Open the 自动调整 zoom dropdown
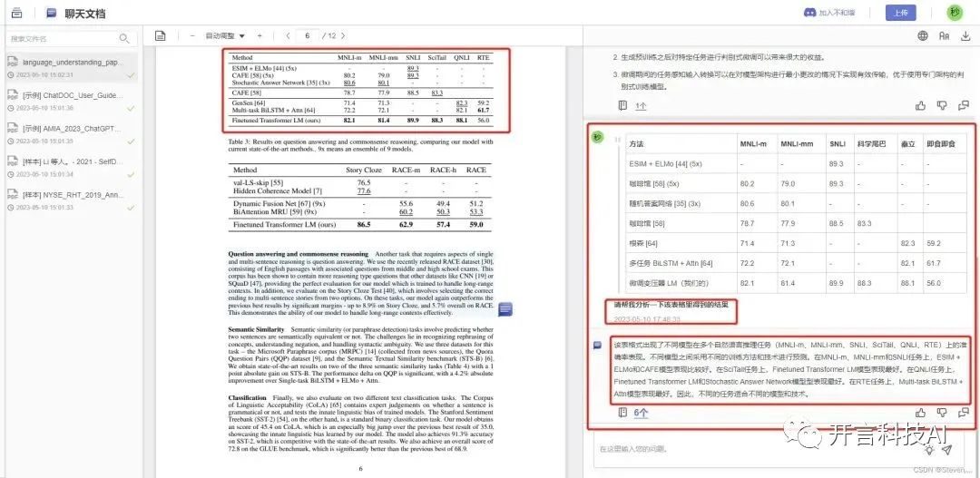The width and height of the screenshot is (980, 478). coord(225,35)
